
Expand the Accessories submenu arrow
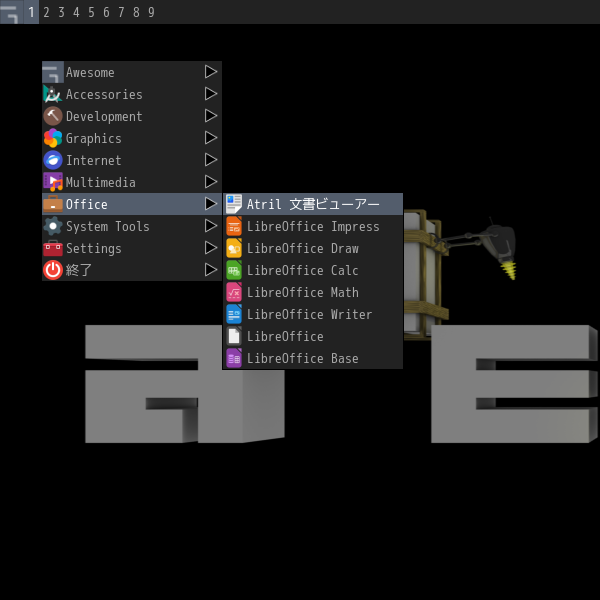[x=211, y=94]
